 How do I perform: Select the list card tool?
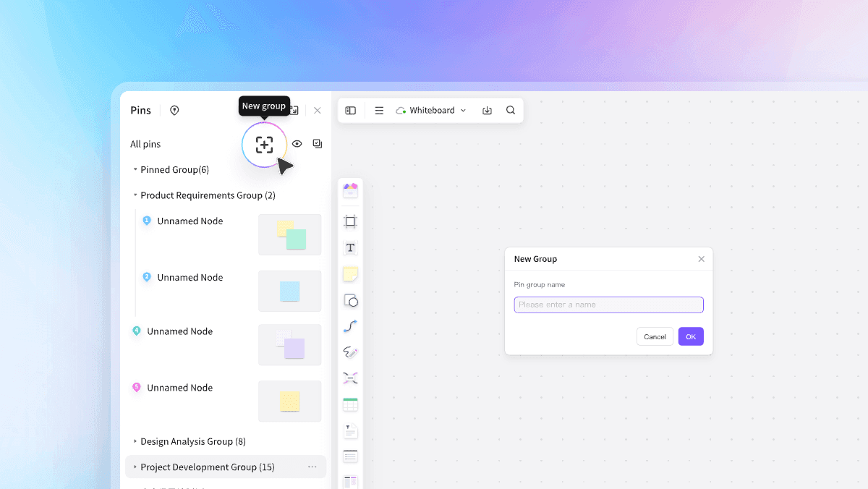pos(350,456)
